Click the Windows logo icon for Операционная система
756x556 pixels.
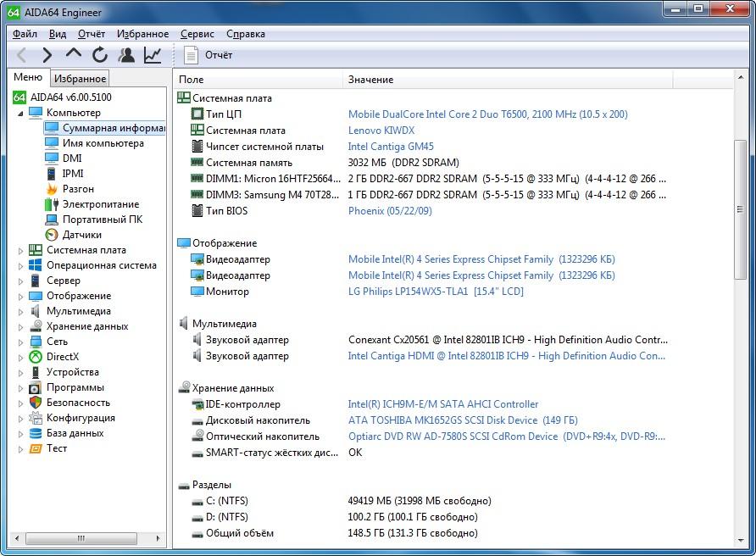(x=36, y=265)
